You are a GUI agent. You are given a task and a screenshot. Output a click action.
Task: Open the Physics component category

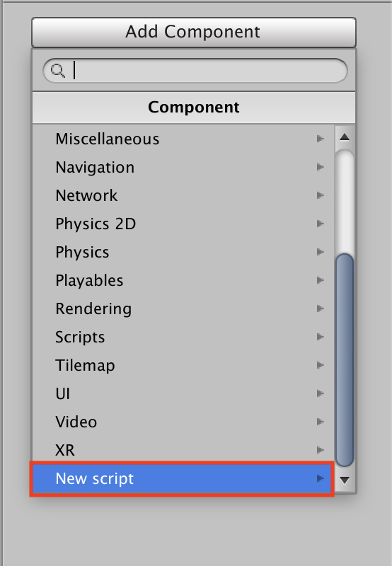183,252
